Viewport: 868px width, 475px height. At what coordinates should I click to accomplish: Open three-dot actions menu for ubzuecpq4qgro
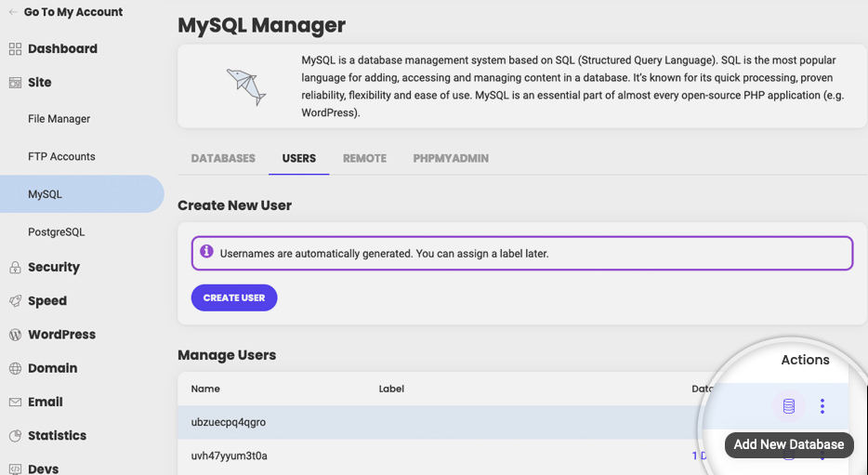[822, 406]
